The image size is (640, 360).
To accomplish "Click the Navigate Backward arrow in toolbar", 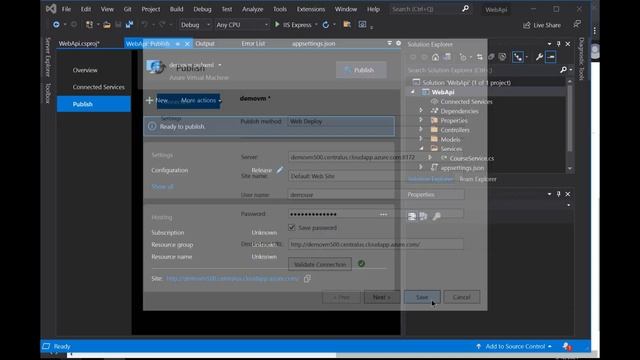I will (56, 25).
